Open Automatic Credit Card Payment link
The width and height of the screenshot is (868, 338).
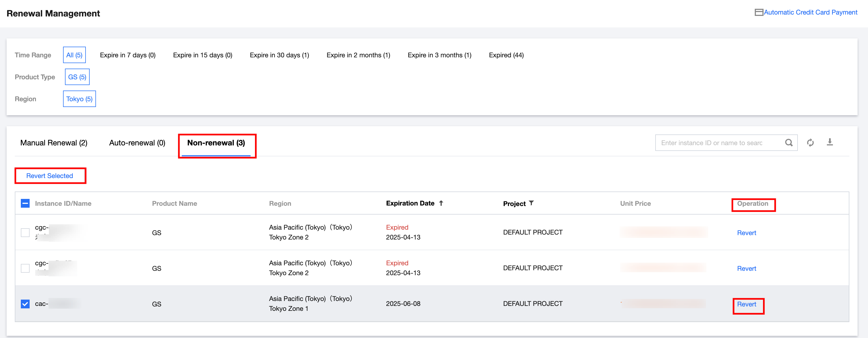[810, 12]
